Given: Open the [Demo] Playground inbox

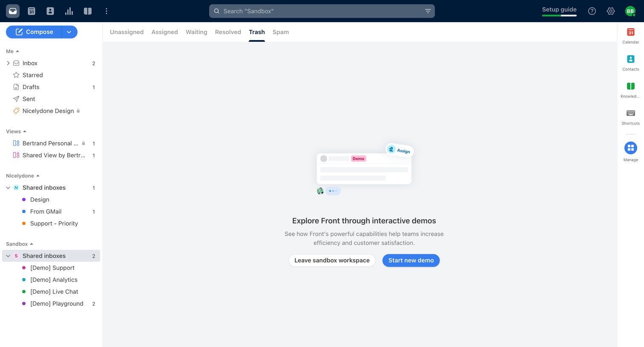Looking at the screenshot, I should click(x=51, y=304).
